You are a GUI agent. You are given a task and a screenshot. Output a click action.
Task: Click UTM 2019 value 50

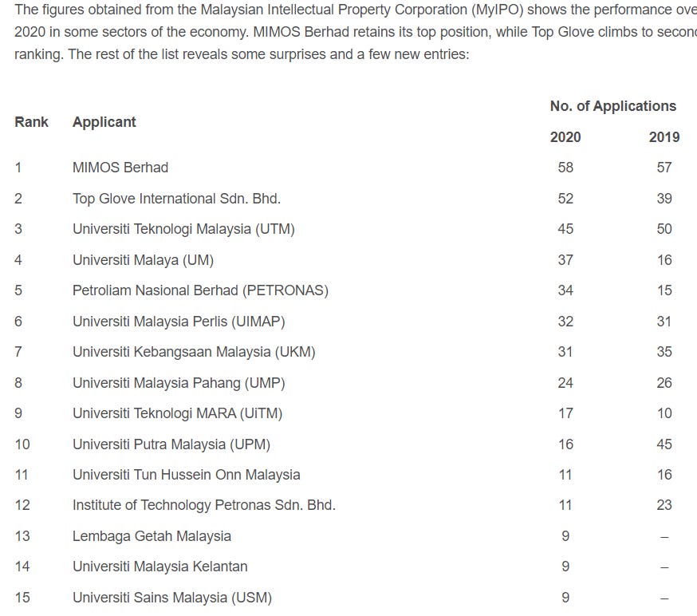point(664,229)
